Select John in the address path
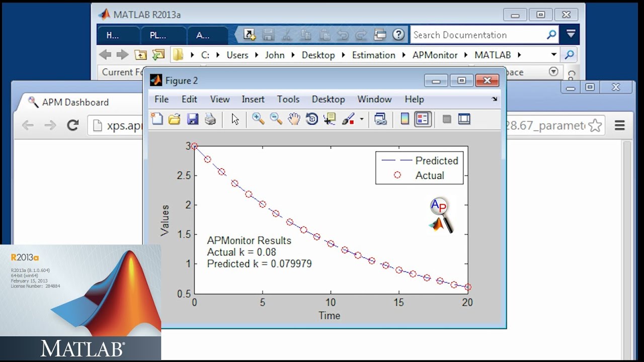Image resolution: width=644 pixels, height=362 pixels. coord(275,55)
